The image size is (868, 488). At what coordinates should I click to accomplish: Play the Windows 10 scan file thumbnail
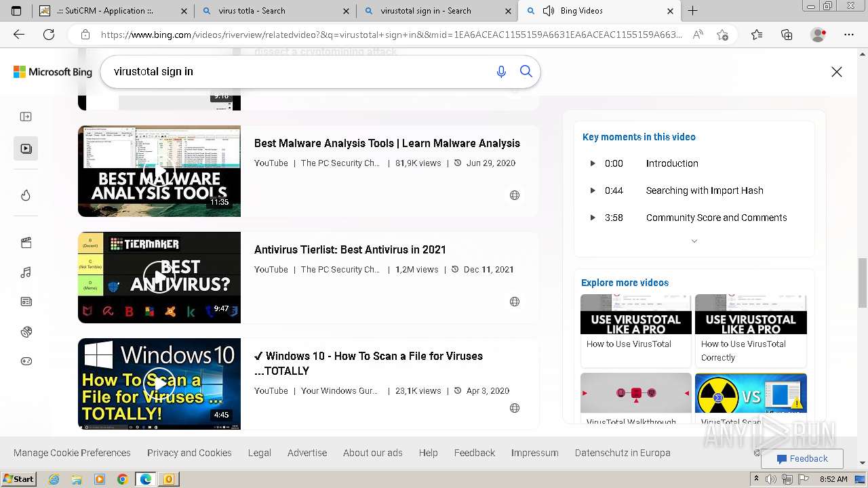(x=159, y=384)
